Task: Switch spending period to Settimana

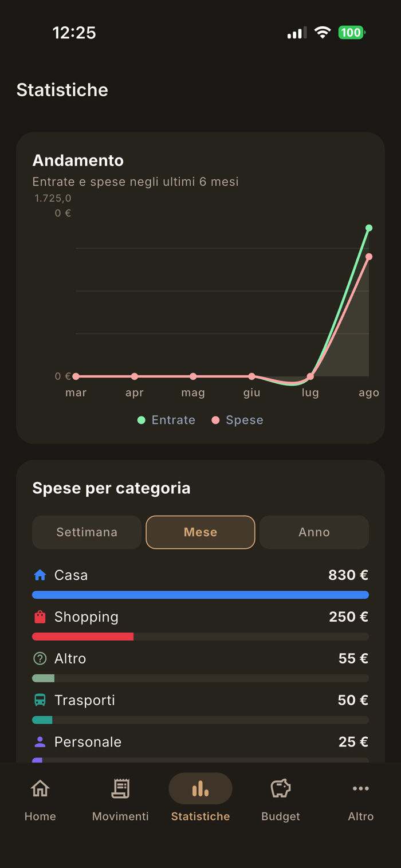Action: [x=87, y=532]
